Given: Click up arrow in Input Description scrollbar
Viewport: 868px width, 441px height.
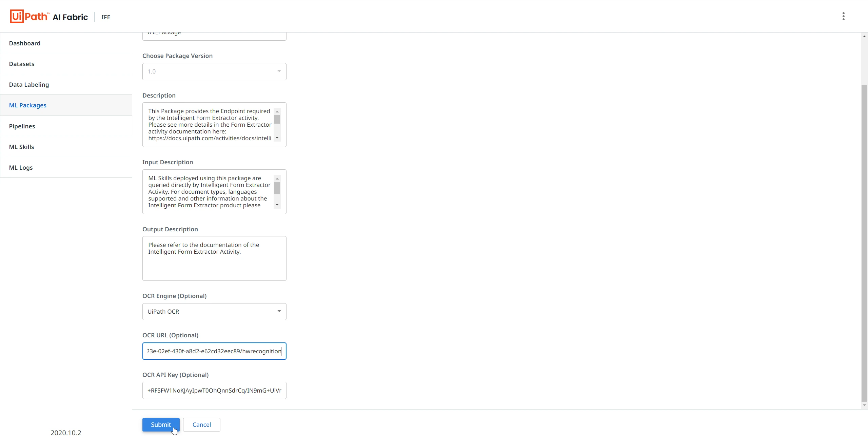Looking at the screenshot, I should [277, 178].
